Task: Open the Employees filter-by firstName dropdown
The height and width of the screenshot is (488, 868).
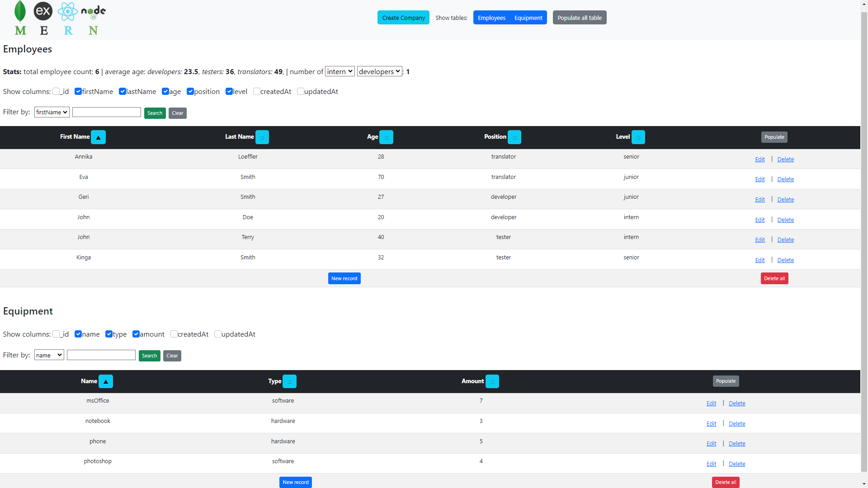Action: click(51, 112)
